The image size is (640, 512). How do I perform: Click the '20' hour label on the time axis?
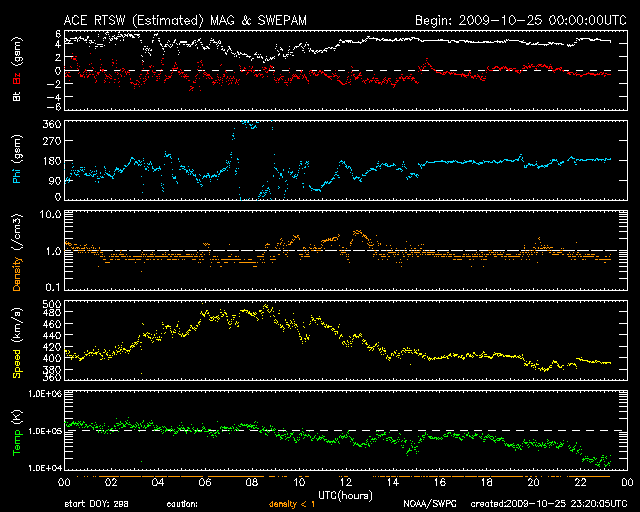(x=533, y=483)
